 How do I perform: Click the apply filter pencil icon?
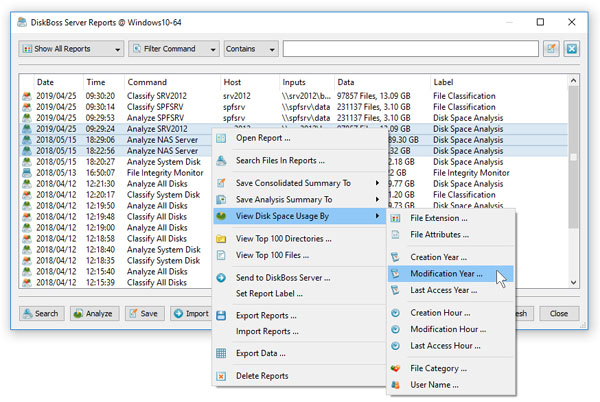tap(551, 49)
